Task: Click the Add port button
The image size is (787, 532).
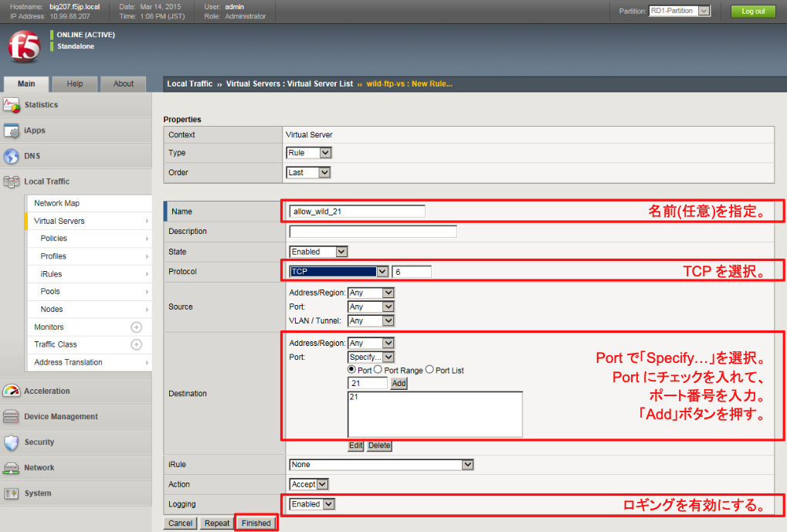Action: [399, 384]
